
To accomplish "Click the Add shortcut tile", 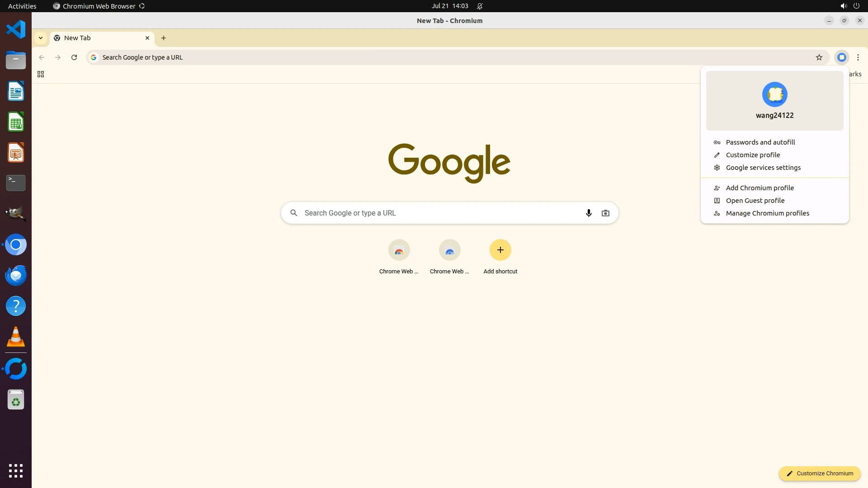I will point(500,250).
